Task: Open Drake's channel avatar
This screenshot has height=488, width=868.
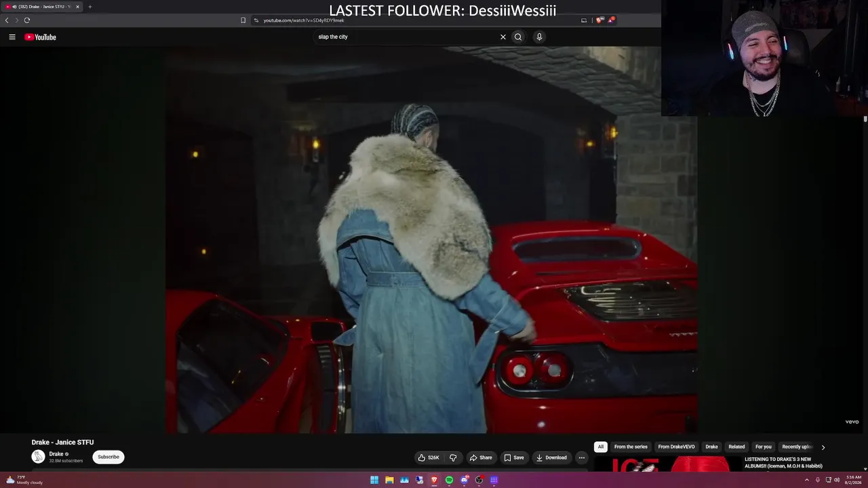Action: [x=38, y=457]
